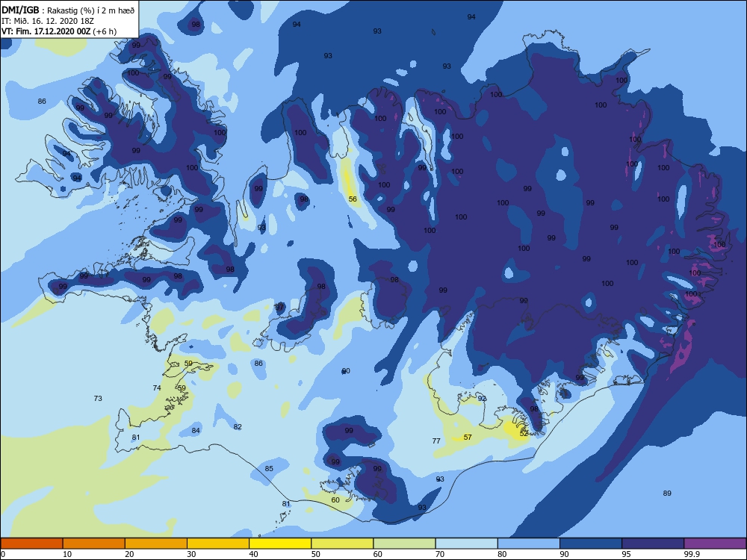Click the map value 97
Image resolution: width=747 pixels, height=560 pixels.
tap(279, 307)
